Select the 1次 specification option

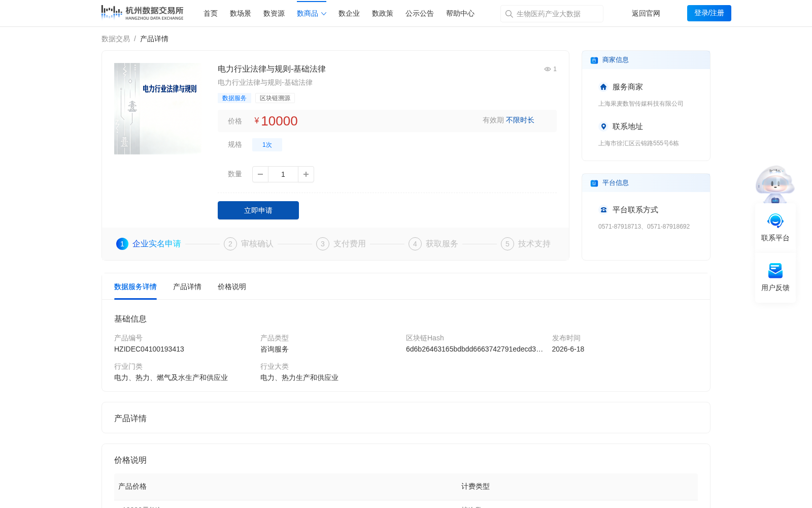click(267, 145)
